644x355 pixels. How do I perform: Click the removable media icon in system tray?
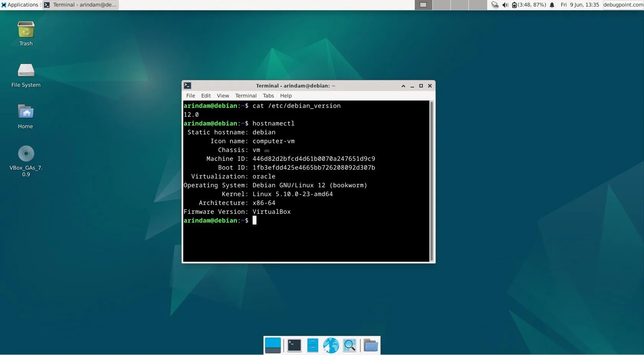(495, 5)
